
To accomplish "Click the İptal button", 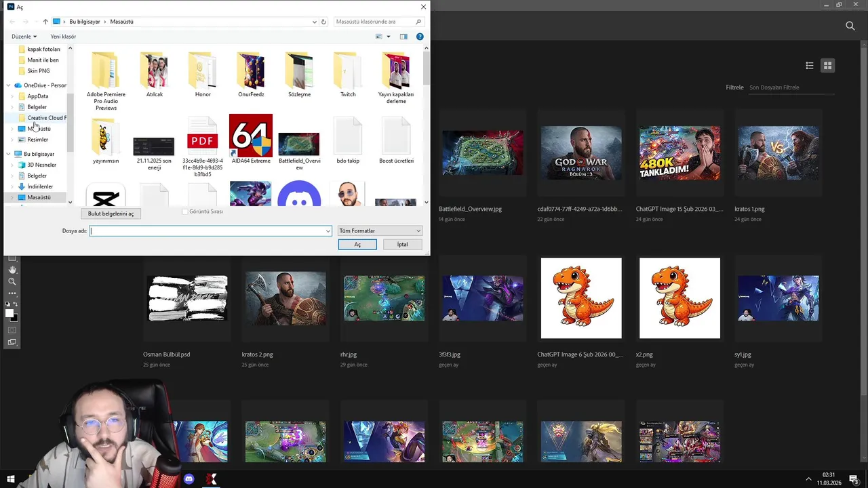I will coord(402,245).
